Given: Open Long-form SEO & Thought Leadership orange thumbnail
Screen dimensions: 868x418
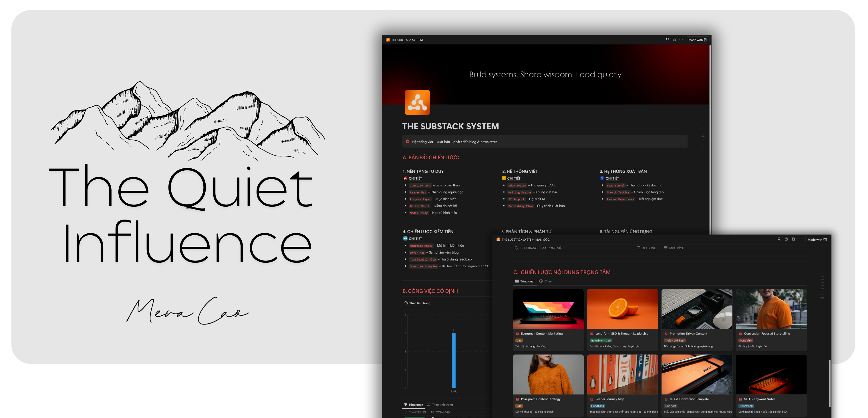Looking at the screenshot, I should point(622,309).
